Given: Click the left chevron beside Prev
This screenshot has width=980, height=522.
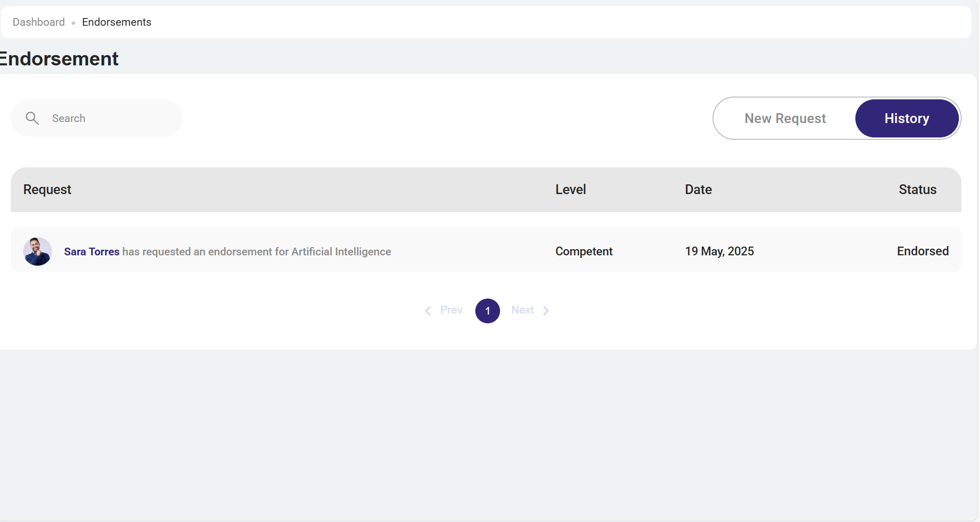Looking at the screenshot, I should [427, 310].
